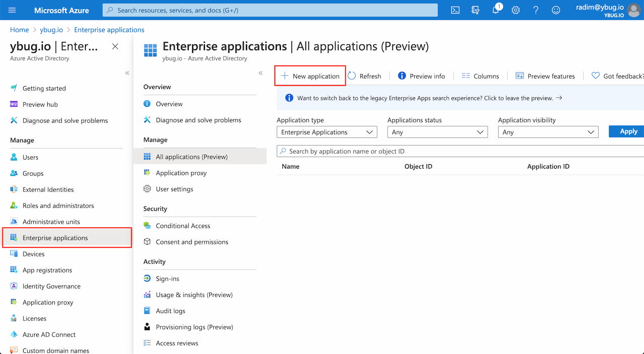
Task: Open the Applications status dropdown
Action: [438, 132]
